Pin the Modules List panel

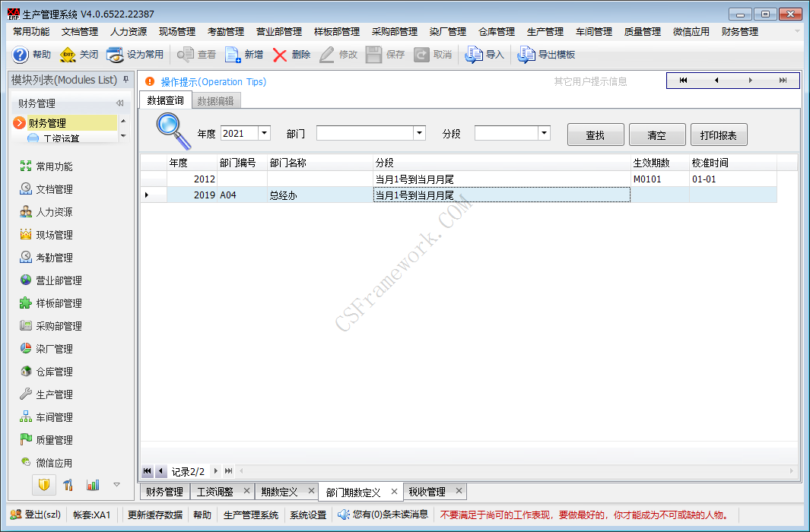[126, 80]
